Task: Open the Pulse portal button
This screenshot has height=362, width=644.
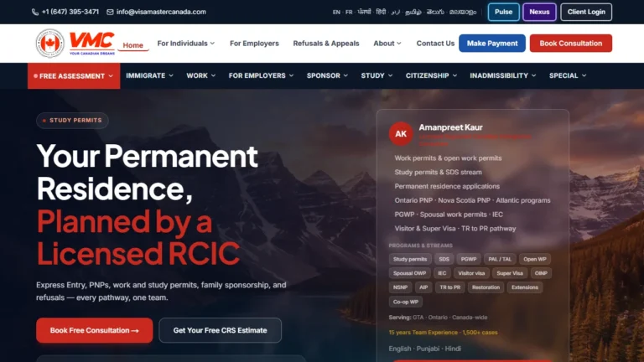Action: 503,12
